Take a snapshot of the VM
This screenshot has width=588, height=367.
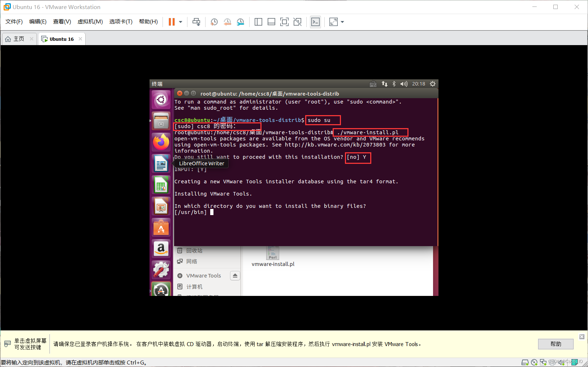pyautogui.click(x=214, y=22)
